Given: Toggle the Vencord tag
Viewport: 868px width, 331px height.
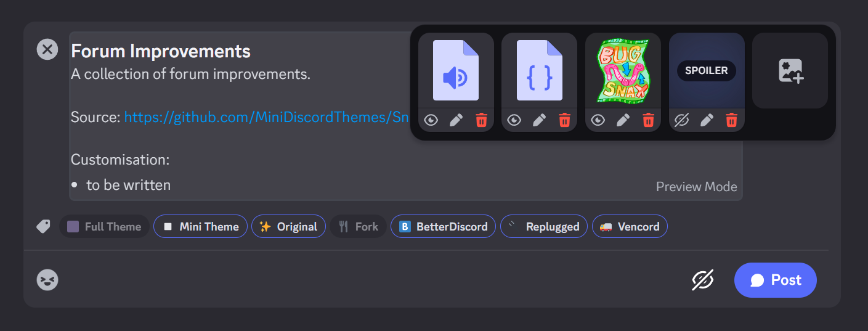Looking at the screenshot, I should 629,227.
